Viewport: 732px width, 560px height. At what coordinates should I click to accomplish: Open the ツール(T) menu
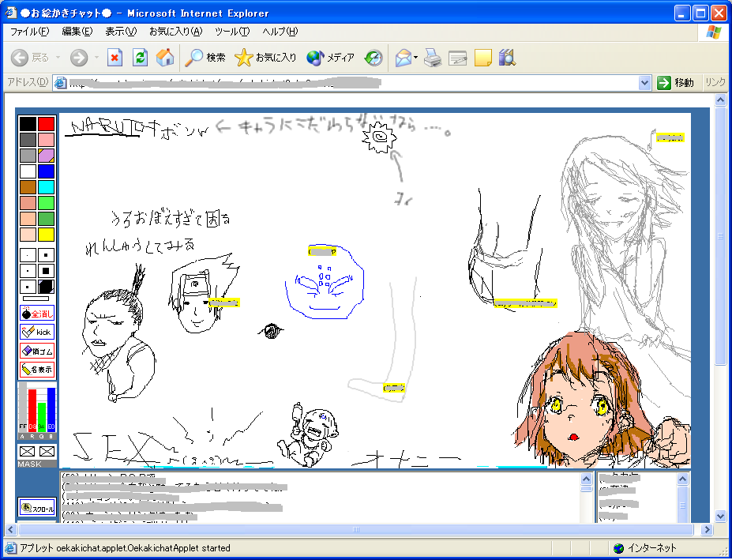[x=232, y=32]
